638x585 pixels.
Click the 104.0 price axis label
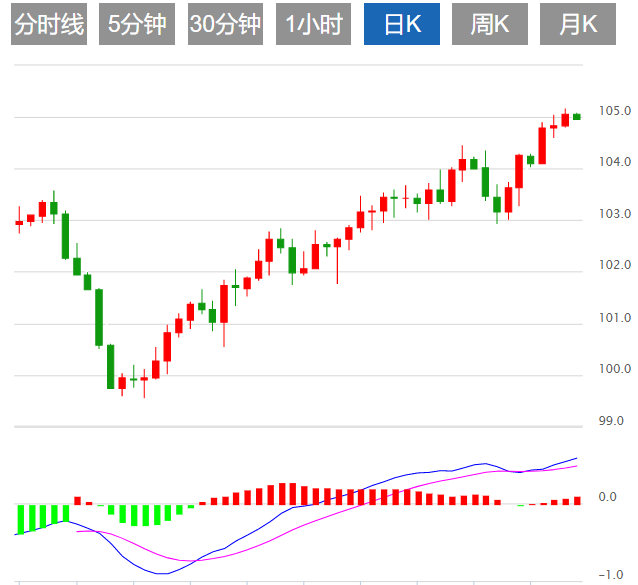(615, 162)
